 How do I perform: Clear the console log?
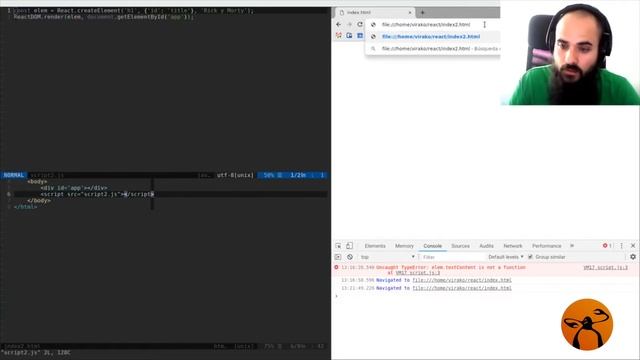[350, 257]
